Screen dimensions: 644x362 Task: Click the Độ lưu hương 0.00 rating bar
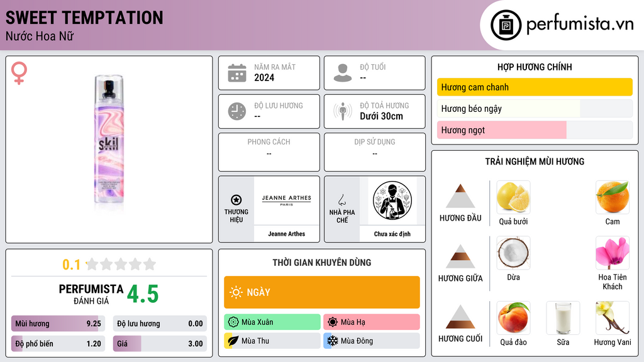click(x=160, y=324)
